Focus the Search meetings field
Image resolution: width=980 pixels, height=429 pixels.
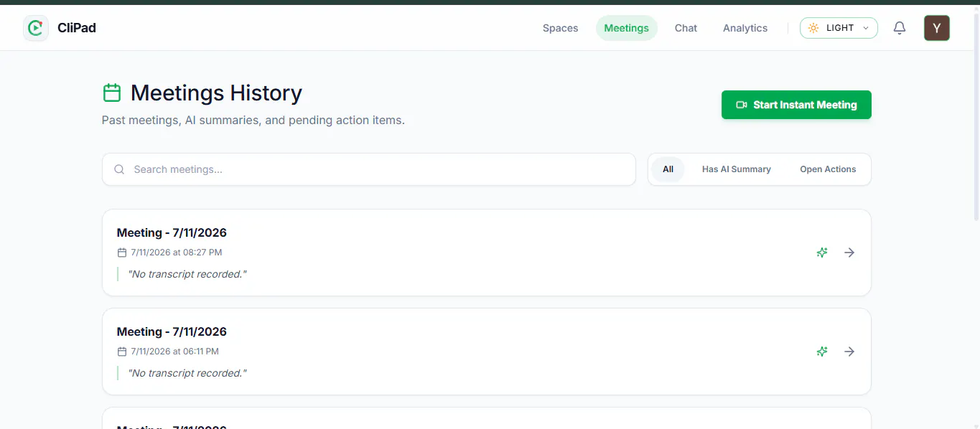point(369,169)
